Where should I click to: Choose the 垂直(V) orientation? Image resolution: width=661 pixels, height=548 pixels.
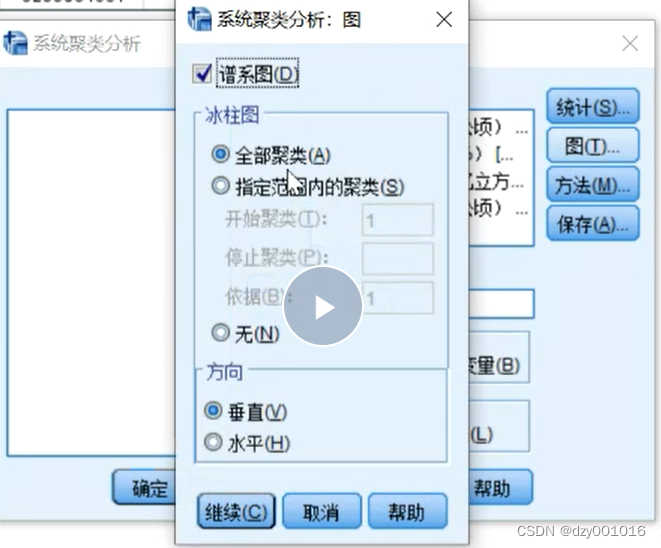coord(213,411)
